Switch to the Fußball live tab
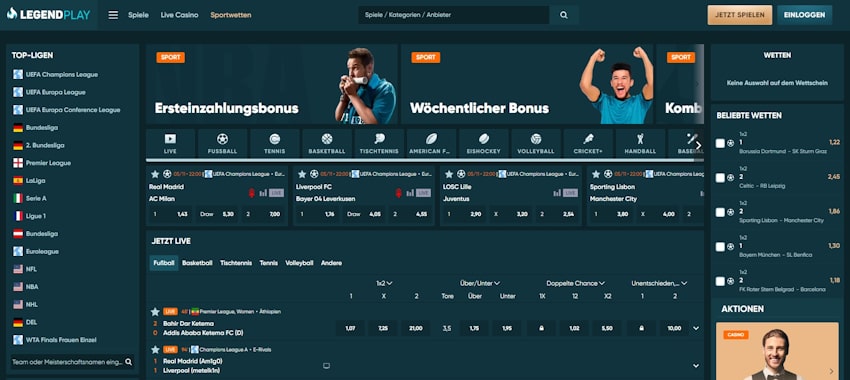 164,263
